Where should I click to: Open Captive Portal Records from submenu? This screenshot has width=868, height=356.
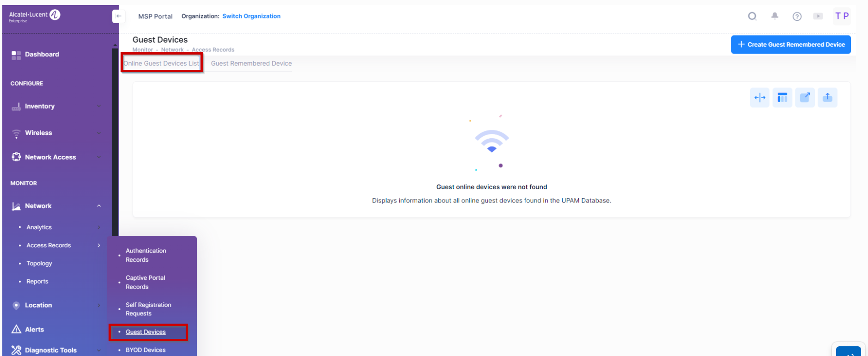[146, 282]
